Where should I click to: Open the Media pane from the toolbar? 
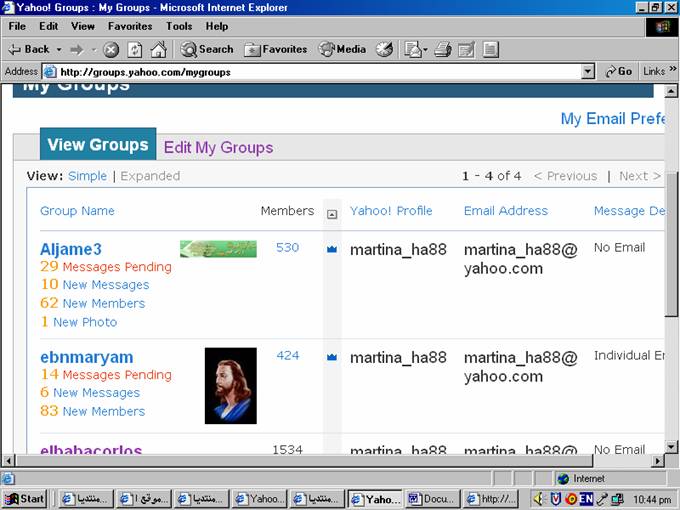coord(343,49)
